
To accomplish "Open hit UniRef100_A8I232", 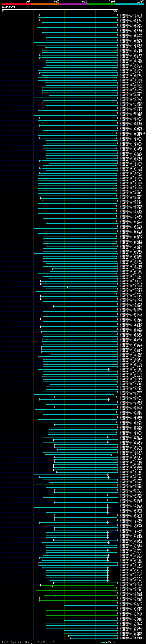I will coord(131,15).
